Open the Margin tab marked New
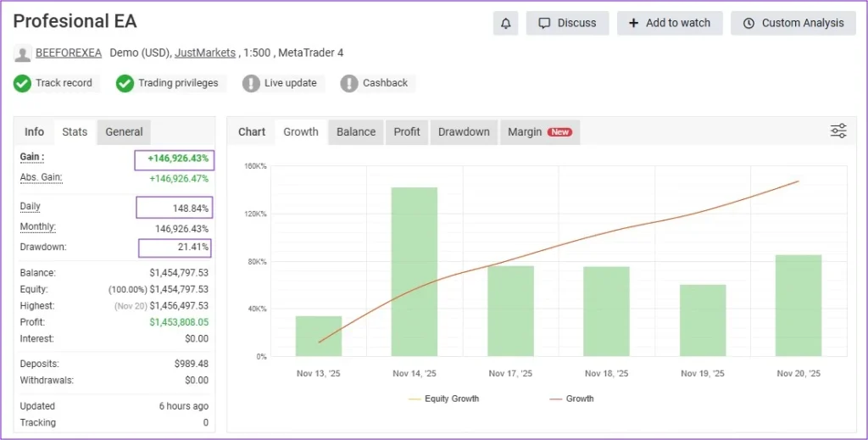Viewport: 868px width, 440px height. click(x=539, y=132)
